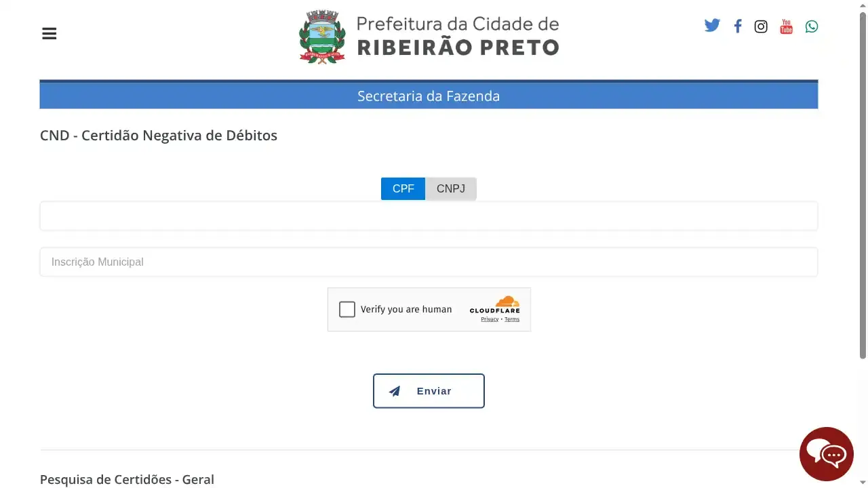Open the Instagram profile icon
Screen dimensions: 868x488
[760, 26]
